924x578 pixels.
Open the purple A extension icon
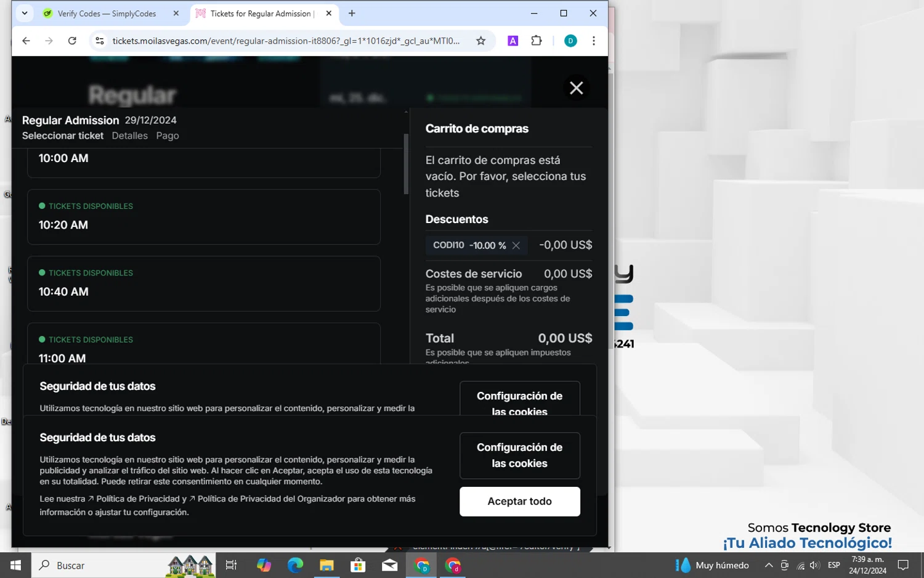click(513, 41)
